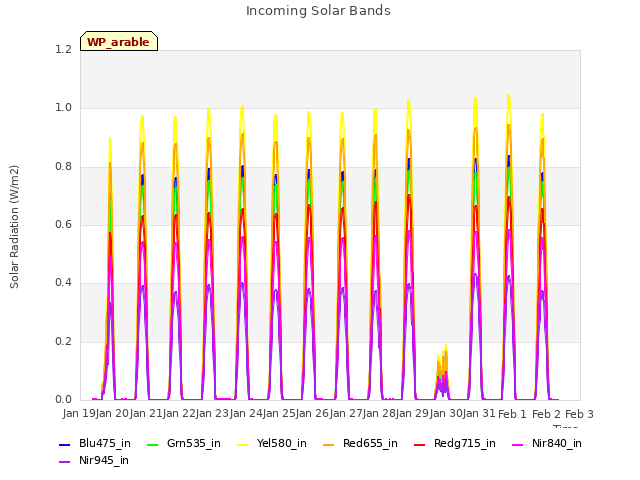Click the Nir840_in magenta legend swatch
640x480 pixels.
tap(518, 444)
